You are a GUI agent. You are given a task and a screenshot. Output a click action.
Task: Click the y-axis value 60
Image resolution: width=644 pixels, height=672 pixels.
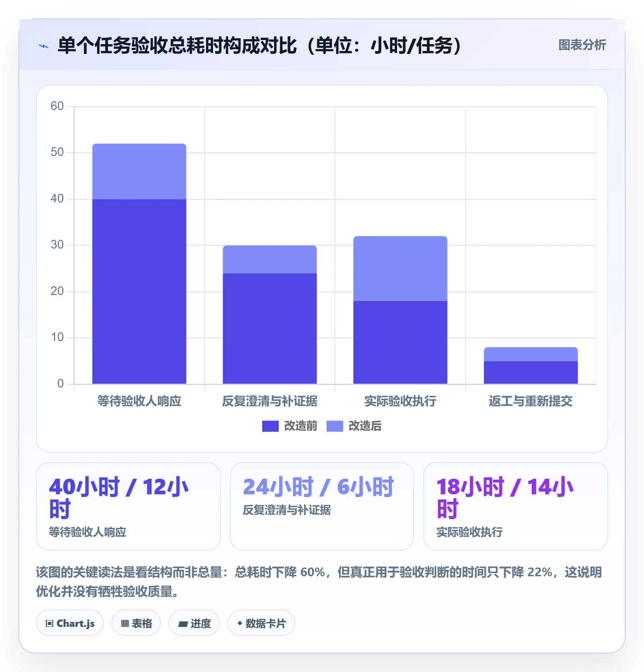click(57, 106)
